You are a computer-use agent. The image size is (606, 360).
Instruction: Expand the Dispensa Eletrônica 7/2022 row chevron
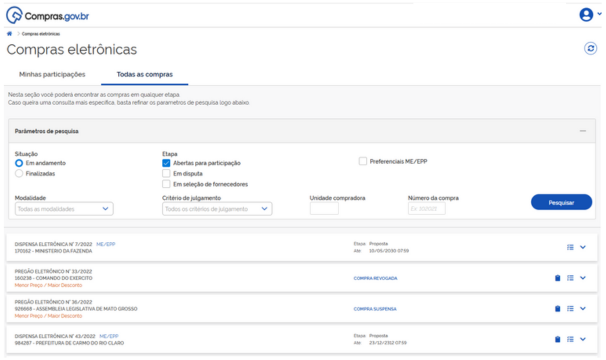pos(583,247)
